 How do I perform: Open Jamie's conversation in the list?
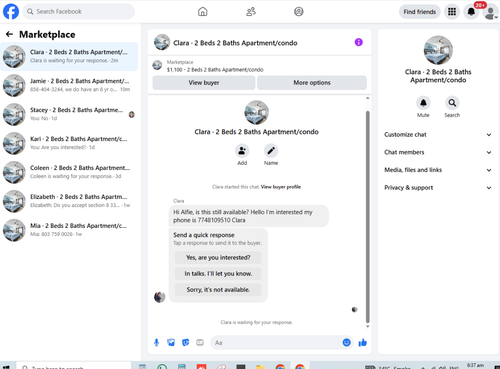69,85
